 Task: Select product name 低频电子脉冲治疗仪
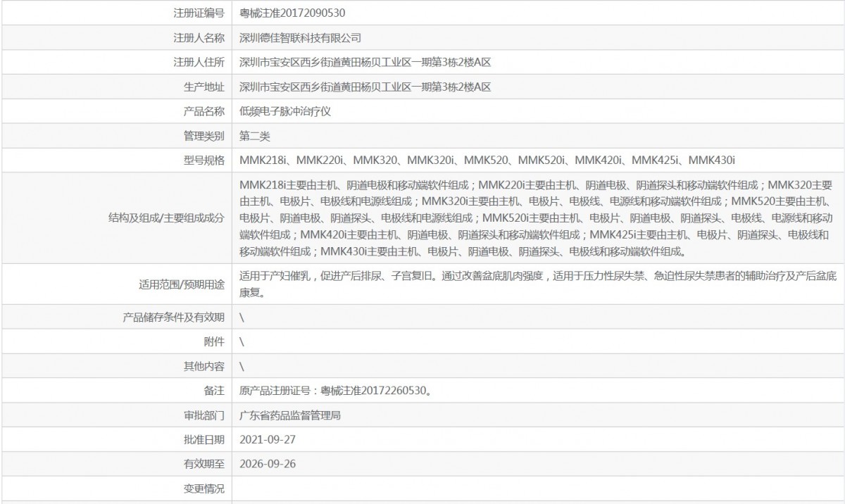click(285, 111)
